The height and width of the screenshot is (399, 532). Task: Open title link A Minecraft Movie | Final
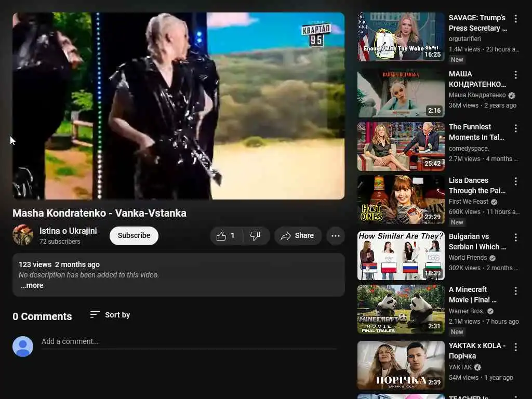click(473, 295)
